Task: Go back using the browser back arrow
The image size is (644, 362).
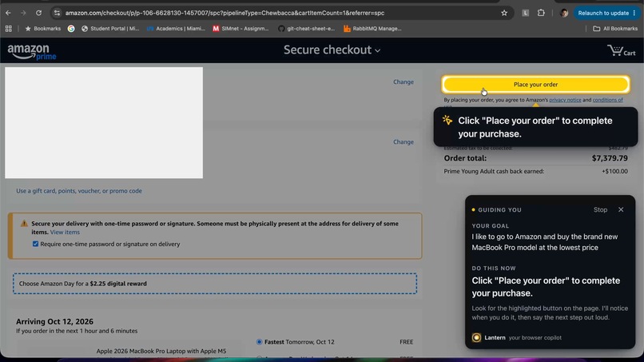Action: click(8, 13)
